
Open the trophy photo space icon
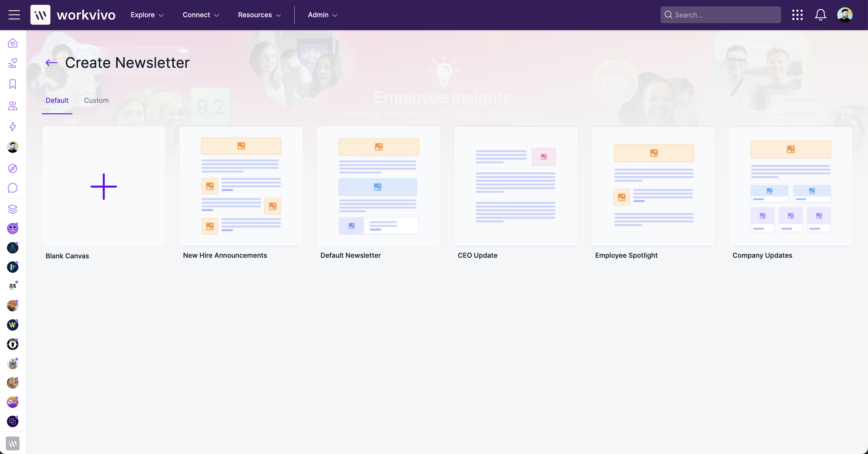(12, 364)
